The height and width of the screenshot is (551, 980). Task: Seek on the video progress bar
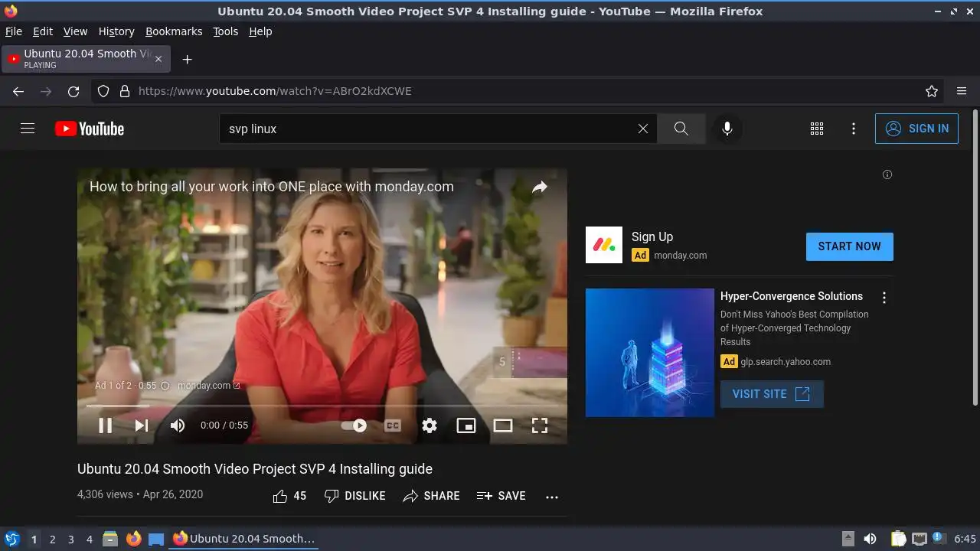coord(322,406)
